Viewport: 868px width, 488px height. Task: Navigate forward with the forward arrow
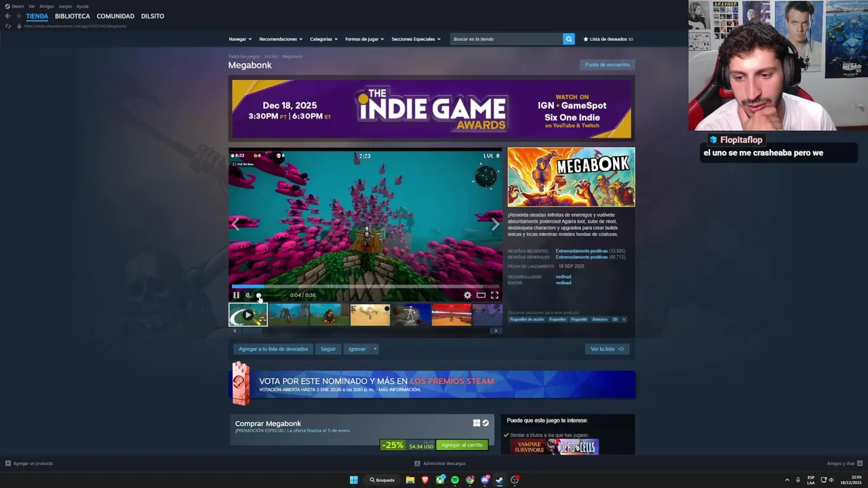tap(18, 16)
